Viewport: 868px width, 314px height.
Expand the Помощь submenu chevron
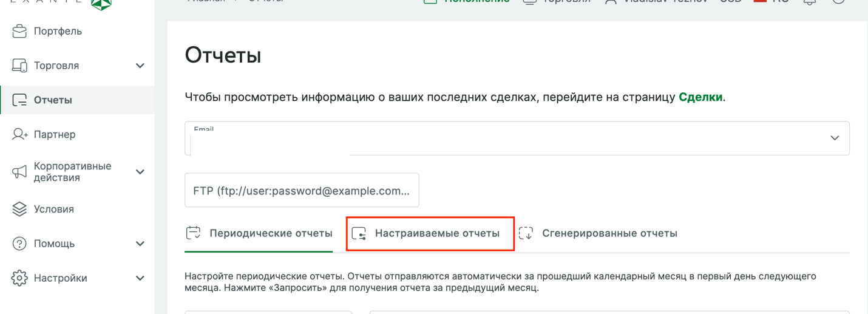click(140, 244)
